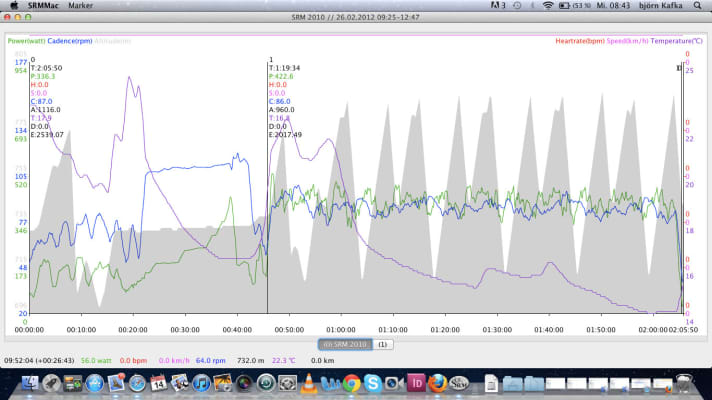Launch Adobe InDesign from the dock
712x400 pixels.
click(x=415, y=382)
